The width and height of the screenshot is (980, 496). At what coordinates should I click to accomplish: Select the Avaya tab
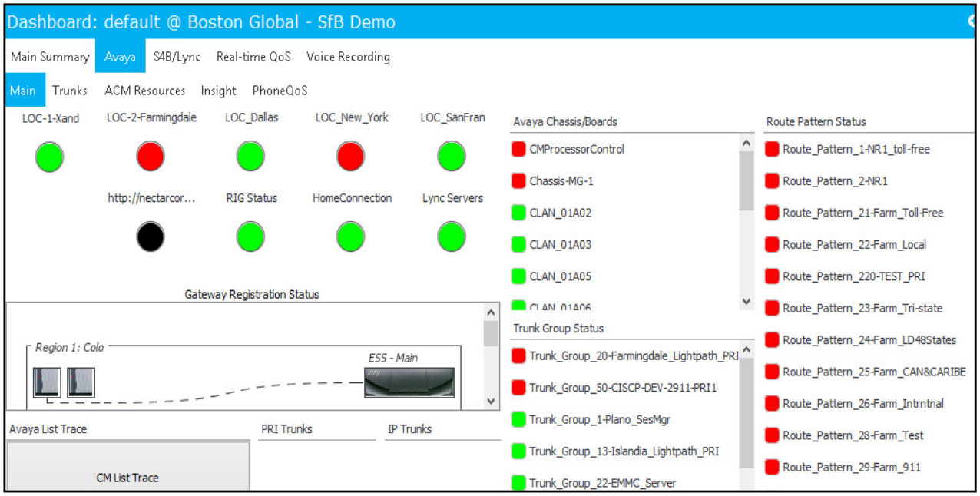click(121, 57)
